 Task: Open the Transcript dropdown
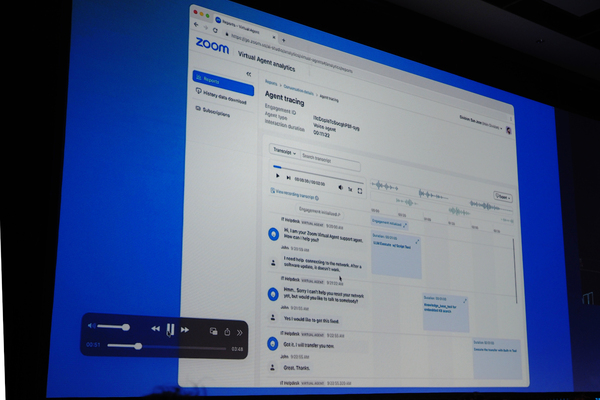click(x=284, y=152)
